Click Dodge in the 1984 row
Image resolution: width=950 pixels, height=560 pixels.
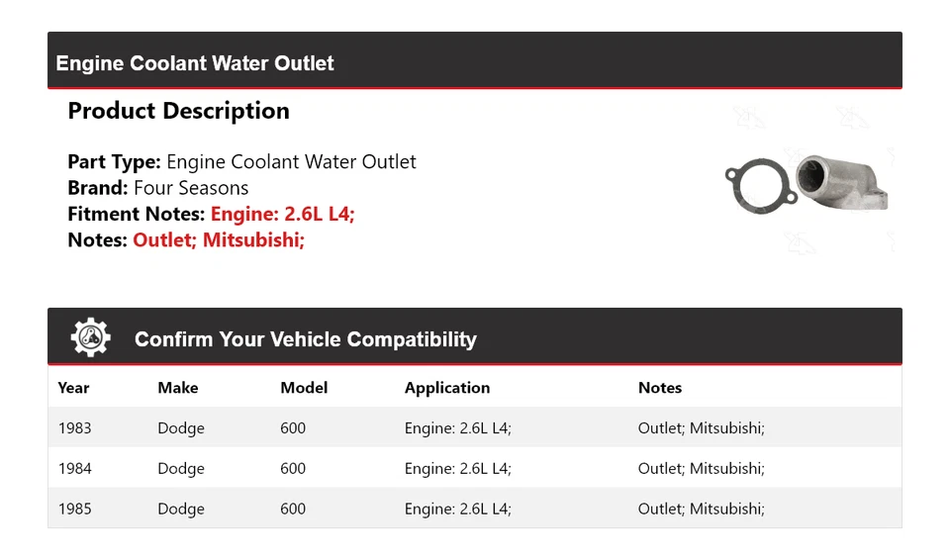181,469
